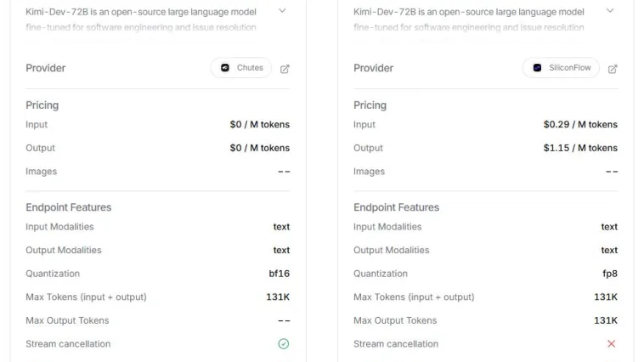The width and height of the screenshot is (644, 362).
Task: Click the Quantization label in SiliconFlow card
Action: pyautogui.click(x=381, y=274)
